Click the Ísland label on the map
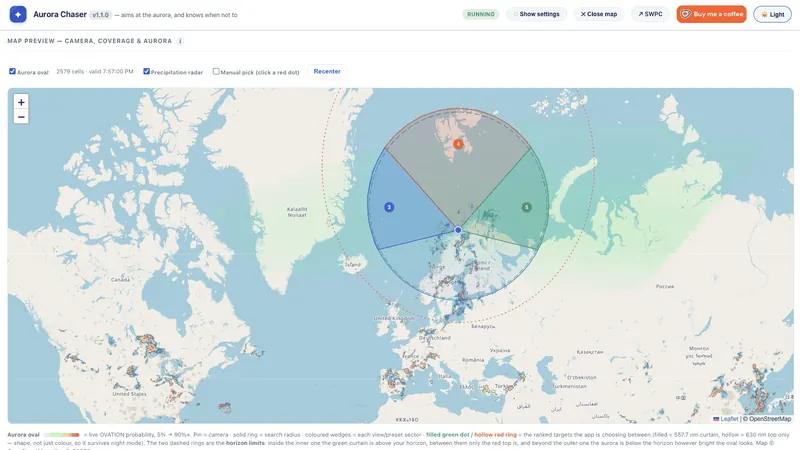The image size is (800, 450). coord(353,265)
